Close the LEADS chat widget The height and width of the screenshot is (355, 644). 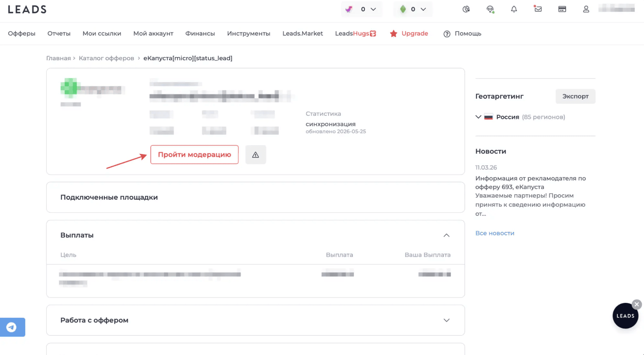637,304
